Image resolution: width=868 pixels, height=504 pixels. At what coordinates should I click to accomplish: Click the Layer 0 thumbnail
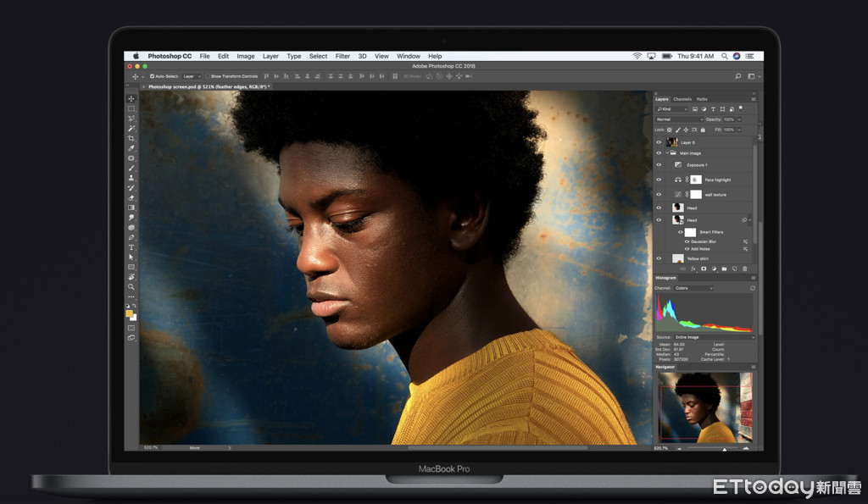click(x=672, y=142)
